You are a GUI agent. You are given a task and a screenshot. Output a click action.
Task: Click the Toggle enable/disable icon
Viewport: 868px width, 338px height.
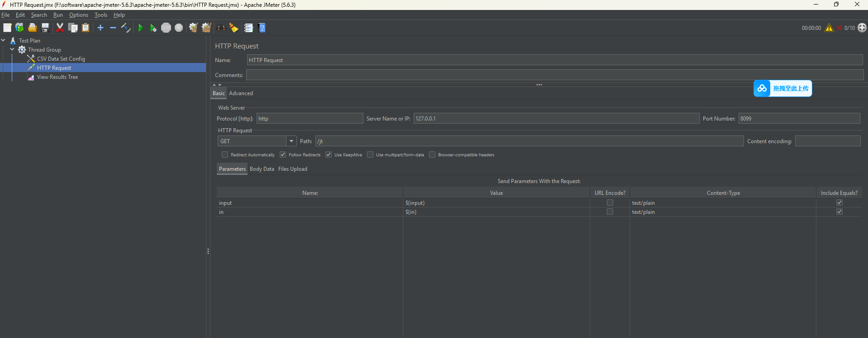(x=126, y=28)
